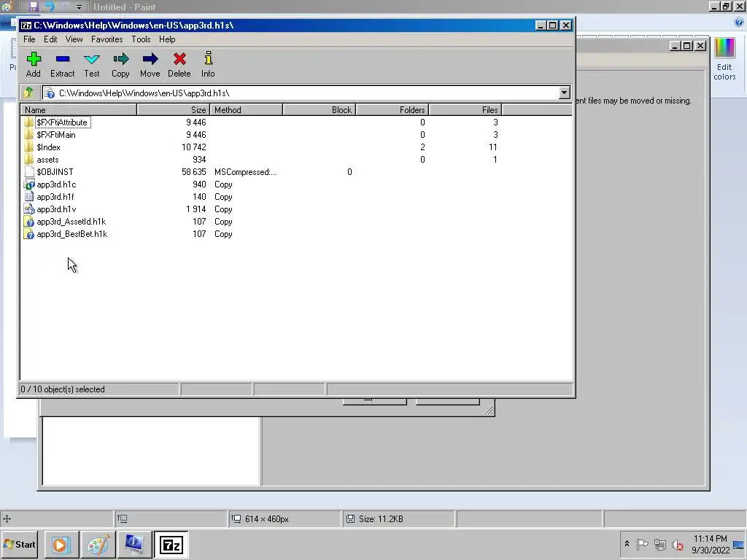The height and width of the screenshot is (560, 747).
Task: Select the assets folder name
Action: click(47, 160)
